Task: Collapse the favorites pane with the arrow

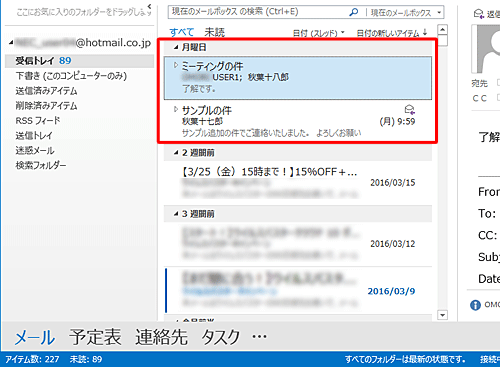Action: tap(149, 6)
